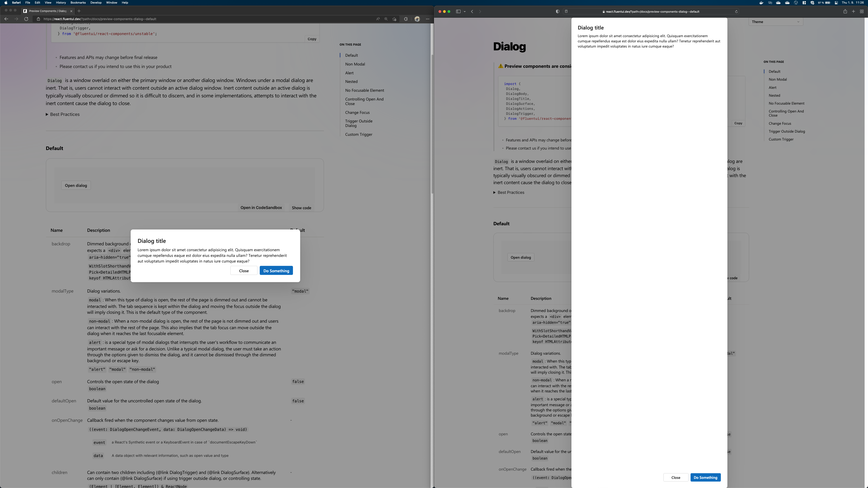Start Read Aloud from the Edge address bar
The width and height of the screenshot is (868, 488).
(378, 19)
